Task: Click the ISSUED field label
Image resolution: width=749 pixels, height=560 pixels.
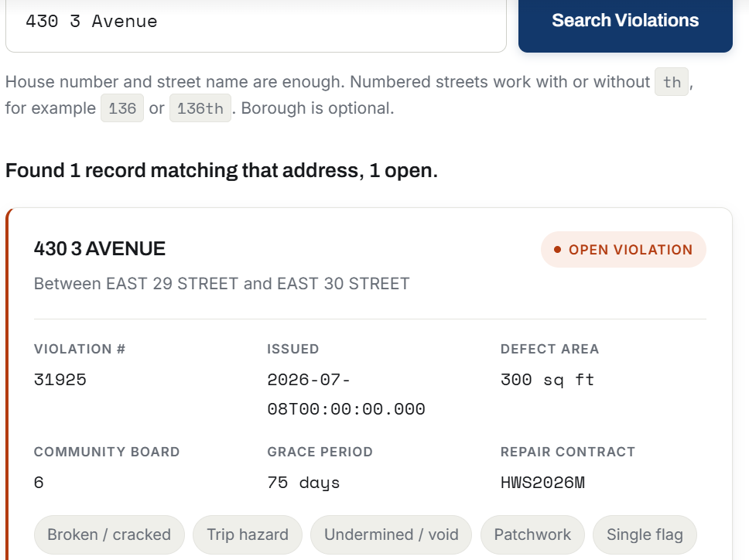Action: tap(292, 349)
